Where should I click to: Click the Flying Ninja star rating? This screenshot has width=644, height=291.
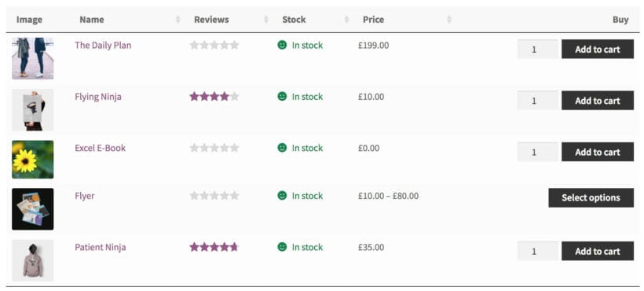[214, 97]
